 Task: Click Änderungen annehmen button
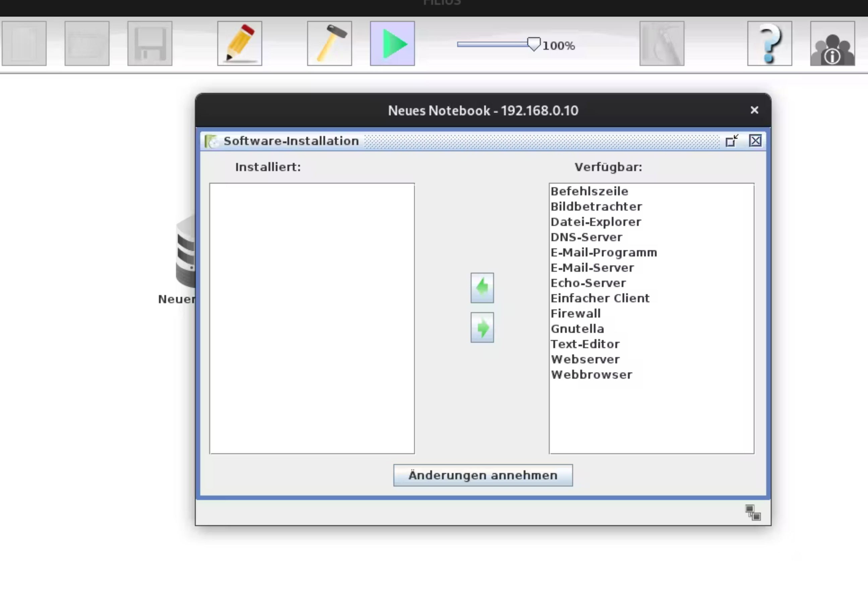coord(483,475)
